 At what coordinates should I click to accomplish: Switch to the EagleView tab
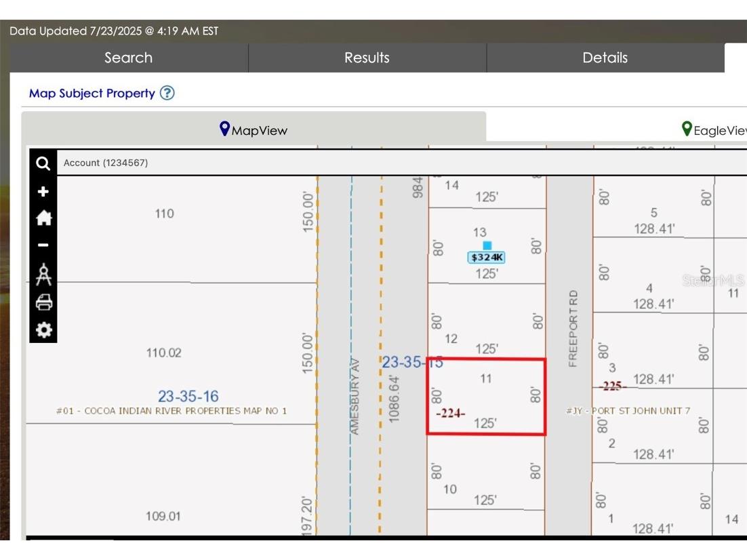tap(714, 129)
